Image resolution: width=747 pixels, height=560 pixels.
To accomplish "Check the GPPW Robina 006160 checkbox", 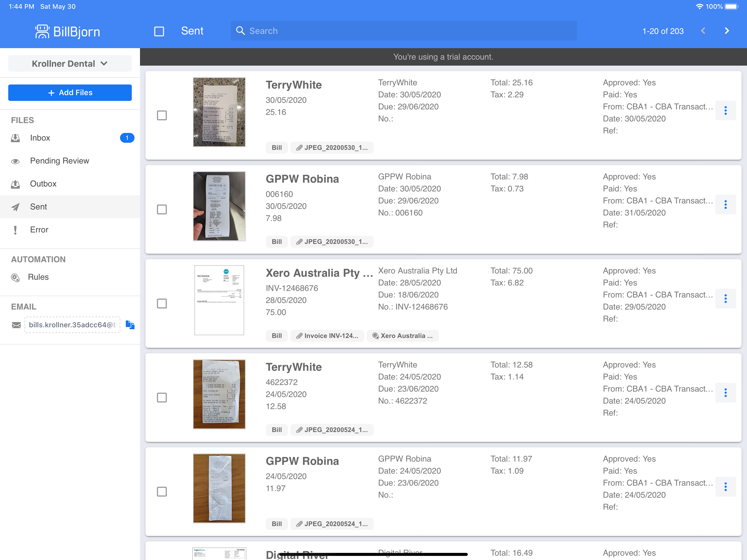I will pyautogui.click(x=162, y=209).
